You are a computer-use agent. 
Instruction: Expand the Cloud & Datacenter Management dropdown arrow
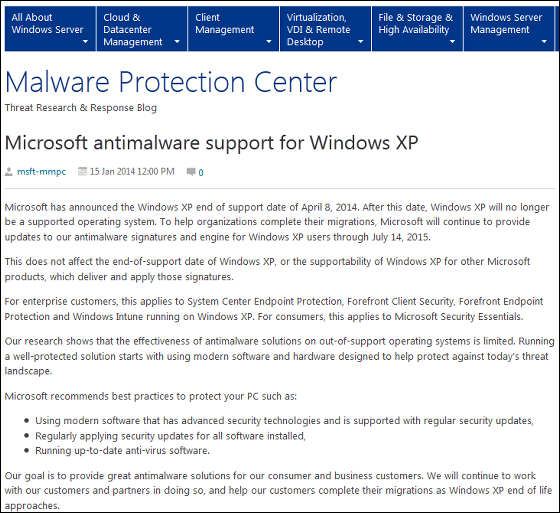pyautogui.click(x=177, y=42)
